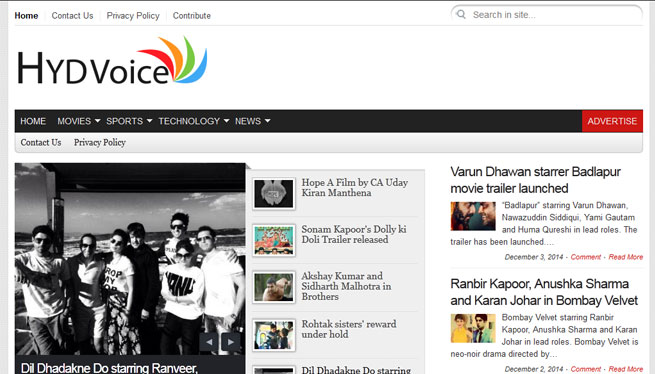Open the Brothers movie thumbnail

[x=274, y=287]
